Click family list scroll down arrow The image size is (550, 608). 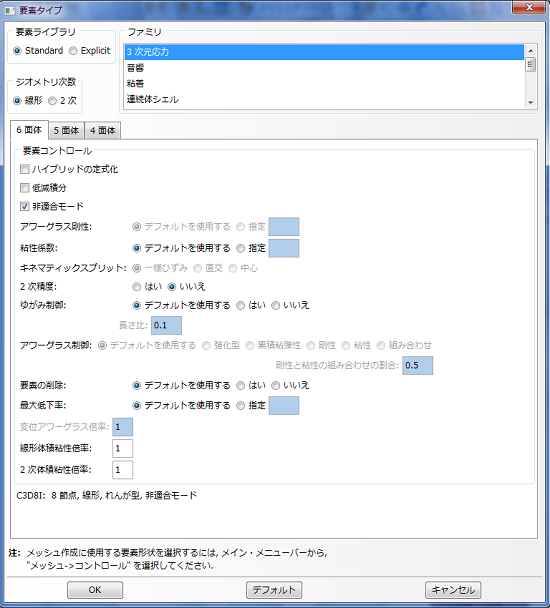530,103
